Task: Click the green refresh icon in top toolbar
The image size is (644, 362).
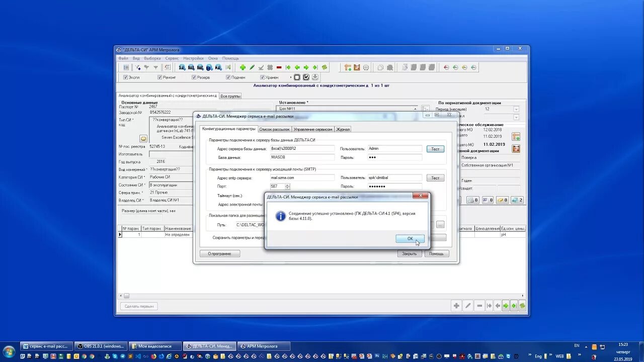Action: tap(325, 67)
